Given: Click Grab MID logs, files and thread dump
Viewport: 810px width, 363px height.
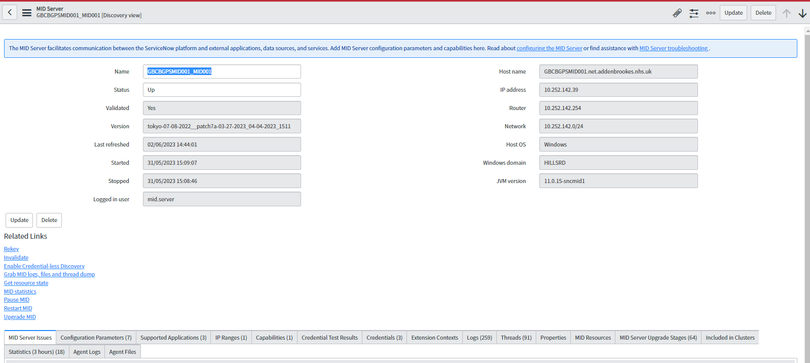Looking at the screenshot, I should coord(49,274).
